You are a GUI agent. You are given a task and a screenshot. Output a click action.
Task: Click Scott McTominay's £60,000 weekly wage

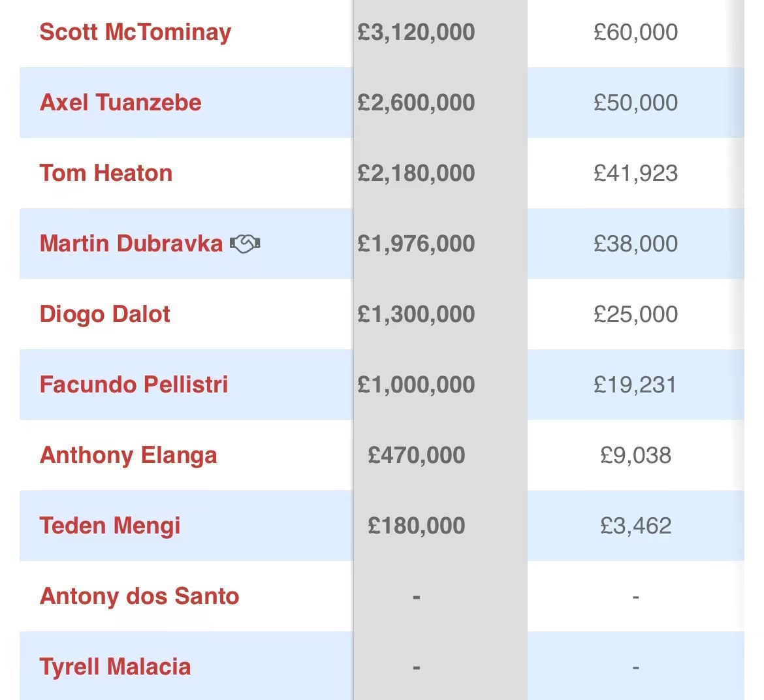tap(635, 32)
